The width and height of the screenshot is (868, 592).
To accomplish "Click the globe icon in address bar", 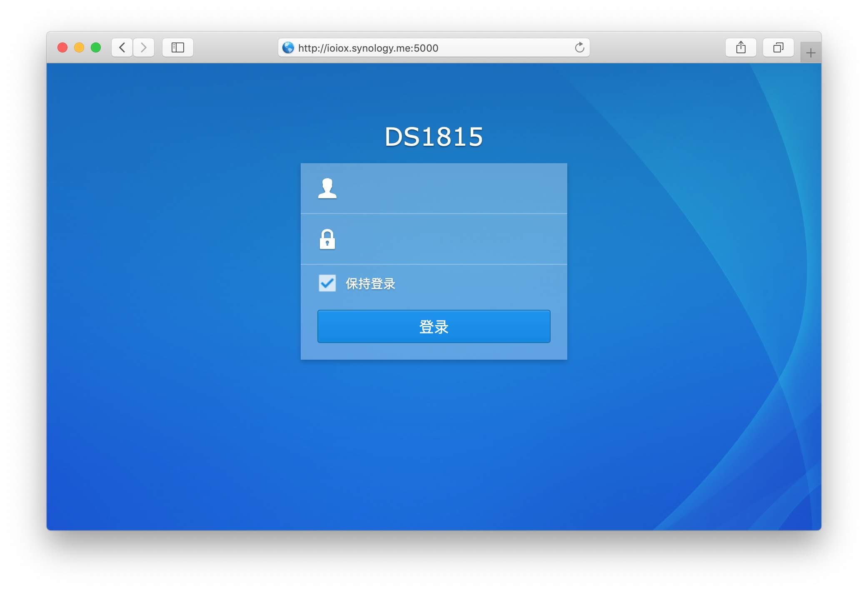I will point(288,48).
